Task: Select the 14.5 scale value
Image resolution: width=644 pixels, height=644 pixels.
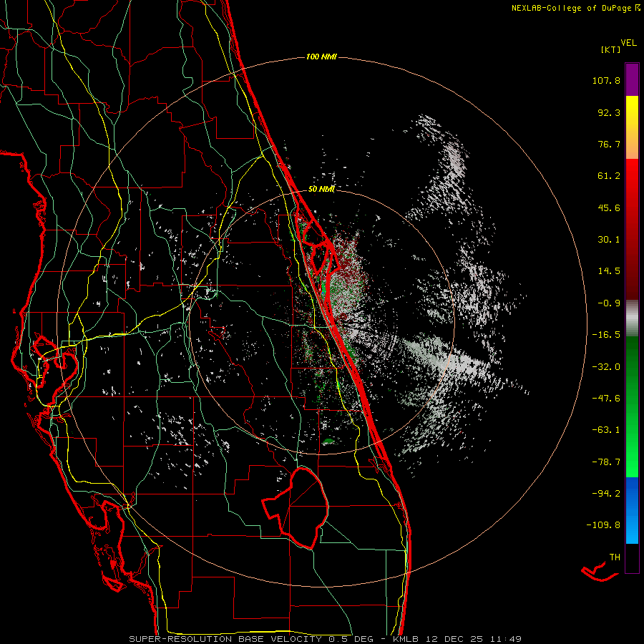Action: click(x=609, y=271)
